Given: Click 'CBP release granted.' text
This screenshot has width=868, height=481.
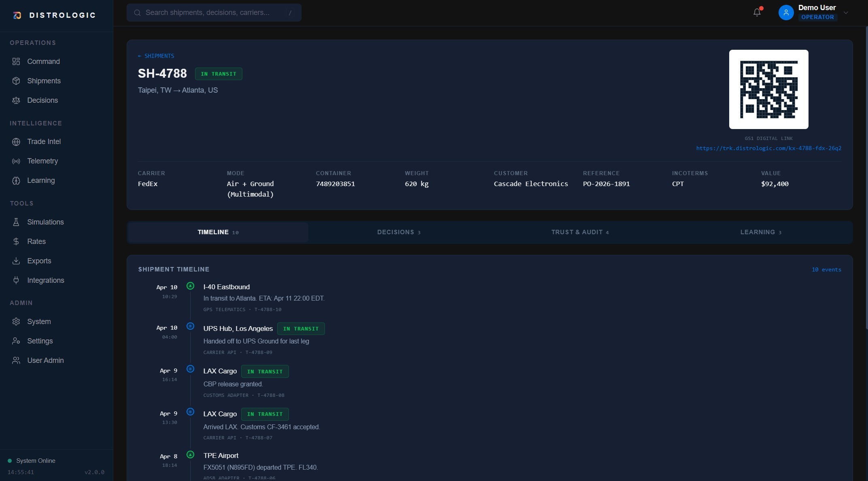Looking at the screenshot, I should coord(233,384).
